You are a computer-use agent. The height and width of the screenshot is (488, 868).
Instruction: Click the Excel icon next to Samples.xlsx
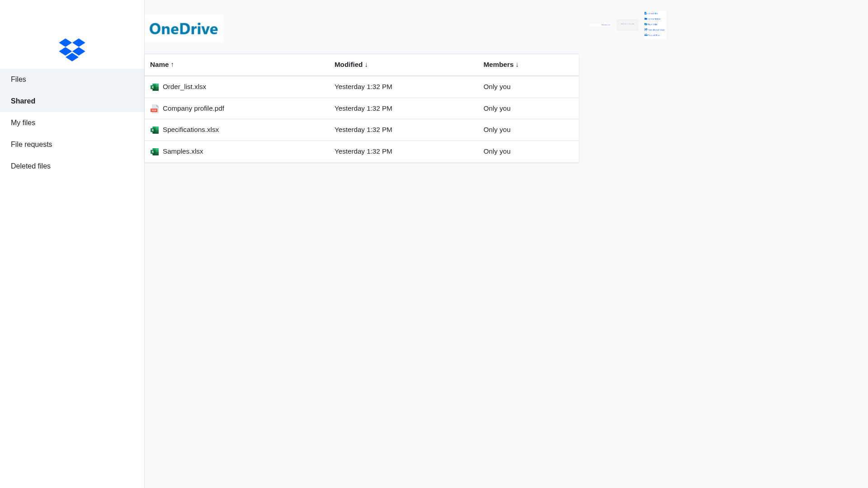point(155,152)
